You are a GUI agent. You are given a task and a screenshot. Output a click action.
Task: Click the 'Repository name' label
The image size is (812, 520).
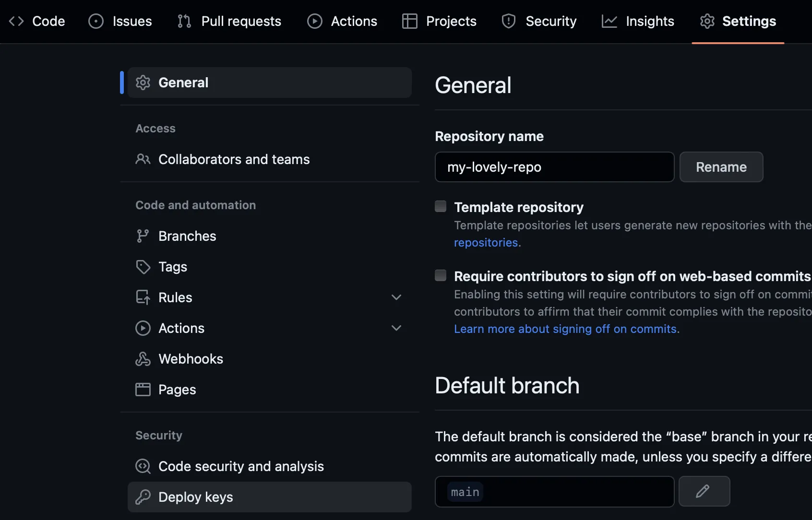coord(489,137)
